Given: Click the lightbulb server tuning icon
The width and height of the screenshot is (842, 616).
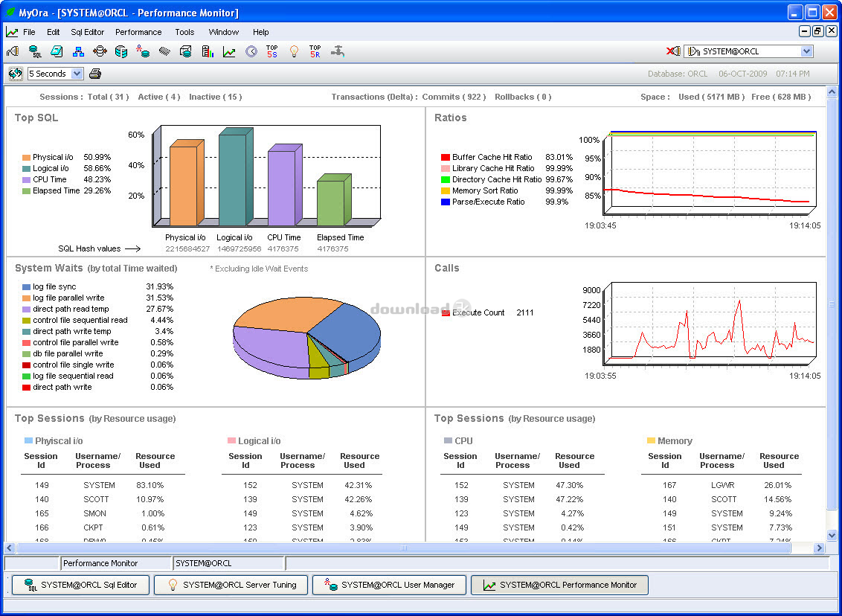Looking at the screenshot, I should click(x=294, y=51).
